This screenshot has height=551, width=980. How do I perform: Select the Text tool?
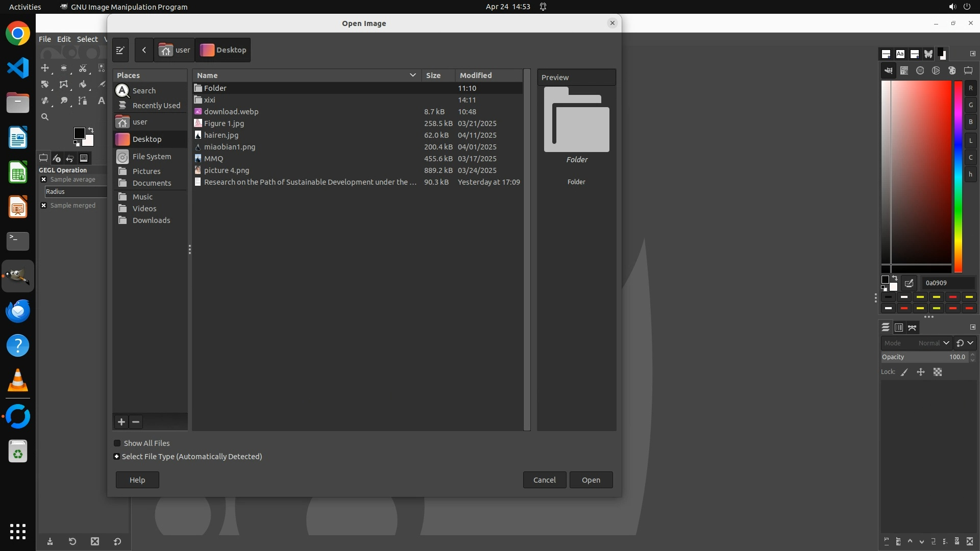(x=101, y=101)
